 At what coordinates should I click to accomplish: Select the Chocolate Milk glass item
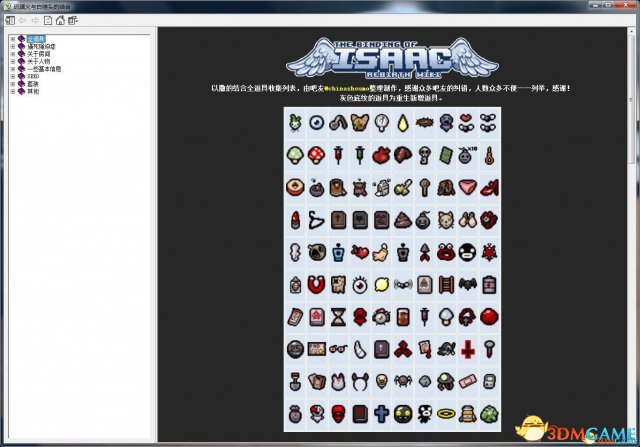pos(403,317)
